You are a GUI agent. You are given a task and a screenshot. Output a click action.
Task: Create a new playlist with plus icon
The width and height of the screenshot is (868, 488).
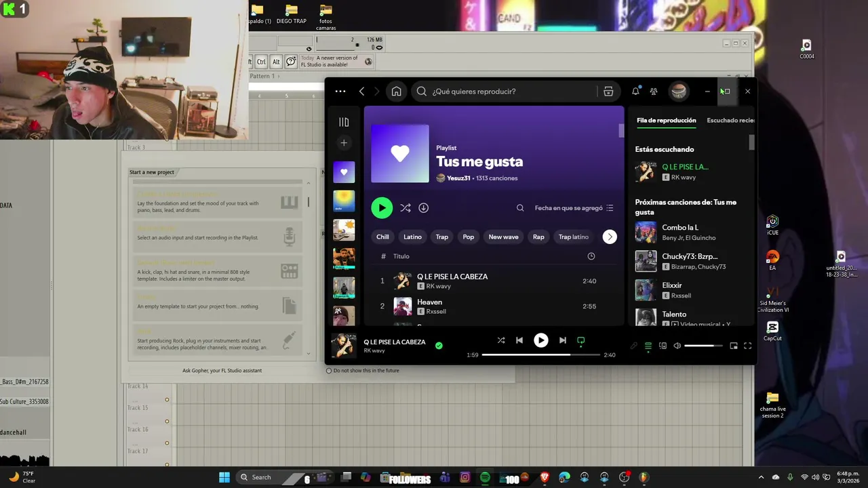(344, 143)
